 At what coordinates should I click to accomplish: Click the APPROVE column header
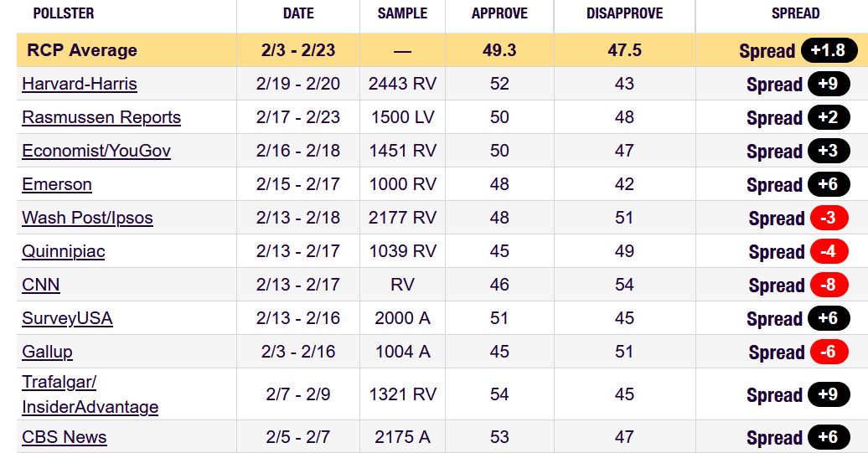(x=499, y=13)
